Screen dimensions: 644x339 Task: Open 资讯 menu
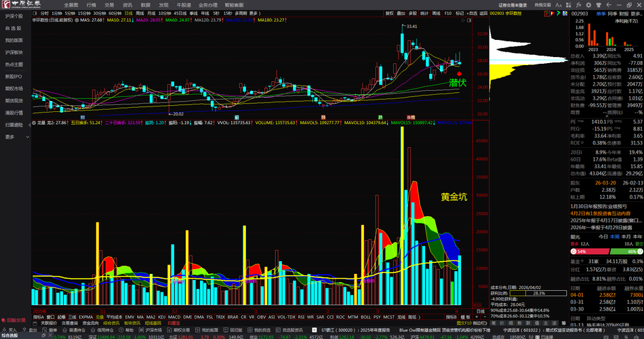click(x=127, y=5)
